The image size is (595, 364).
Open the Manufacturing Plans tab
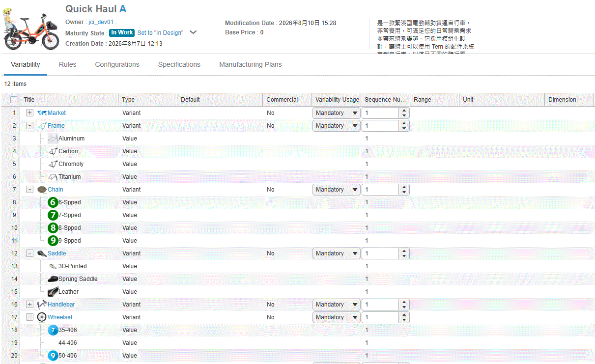coord(251,64)
